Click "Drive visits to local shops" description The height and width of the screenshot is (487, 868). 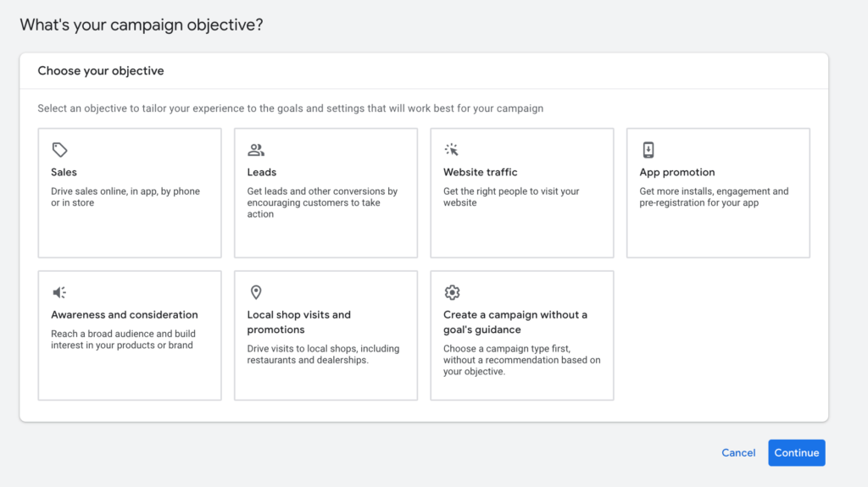tap(323, 354)
